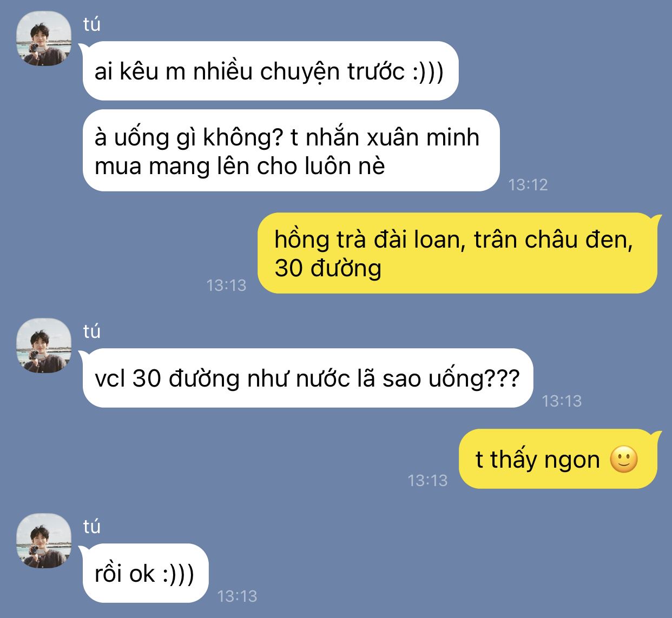
Task: Tap 13:13 timestamp next to 'hồng trà' message
Action: coord(226,285)
